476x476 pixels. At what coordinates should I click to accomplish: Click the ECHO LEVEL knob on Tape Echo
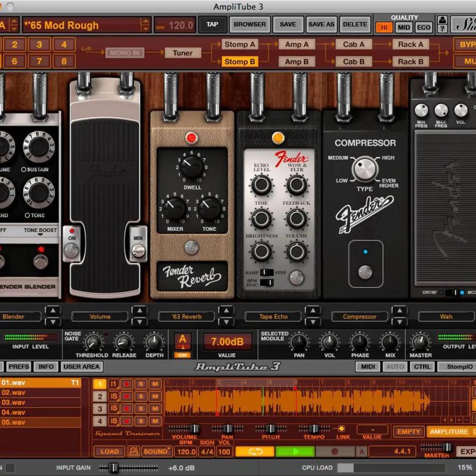coord(261,185)
